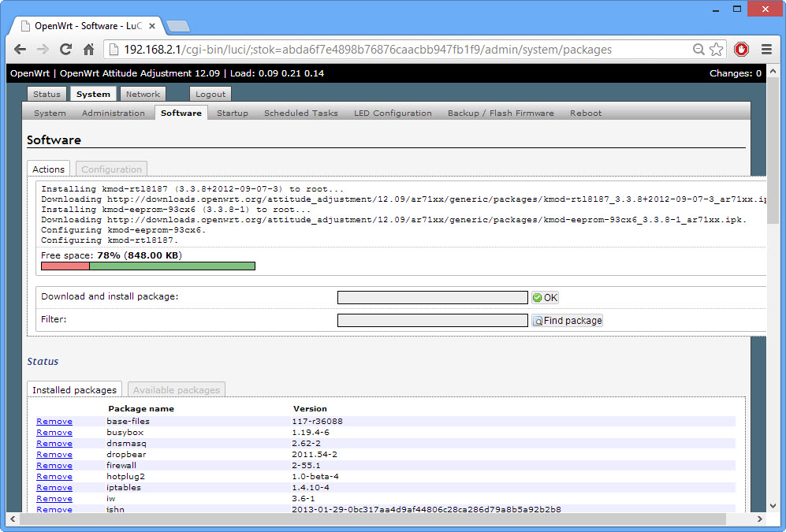The image size is (786, 532).
Task: Click the address bar URL
Action: pos(367,49)
